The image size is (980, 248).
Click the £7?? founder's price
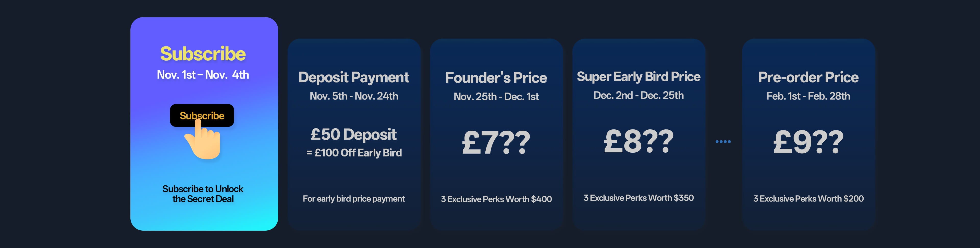[x=496, y=142]
